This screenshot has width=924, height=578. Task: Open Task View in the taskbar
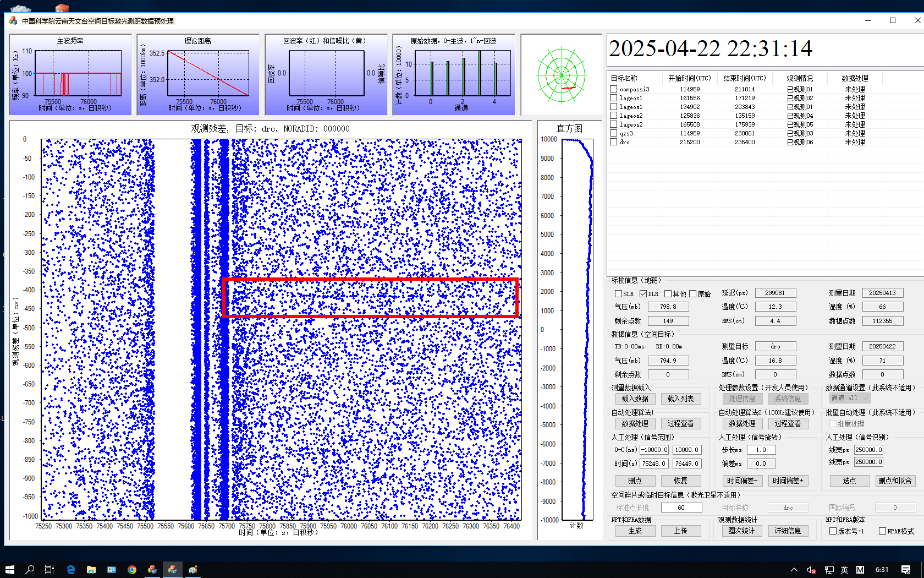point(50,570)
